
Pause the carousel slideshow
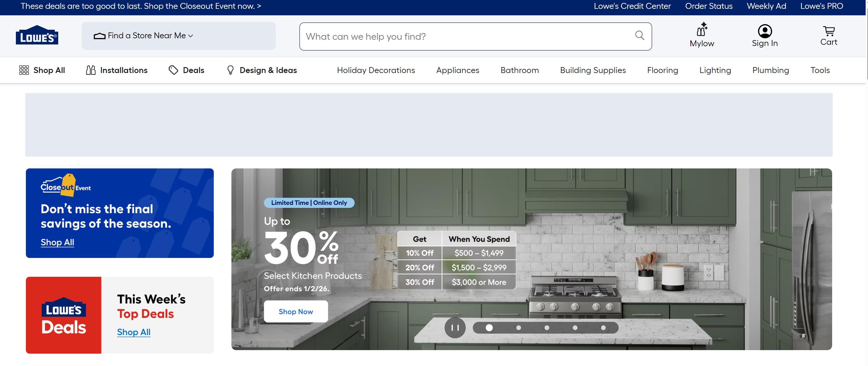pyautogui.click(x=455, y=327)
